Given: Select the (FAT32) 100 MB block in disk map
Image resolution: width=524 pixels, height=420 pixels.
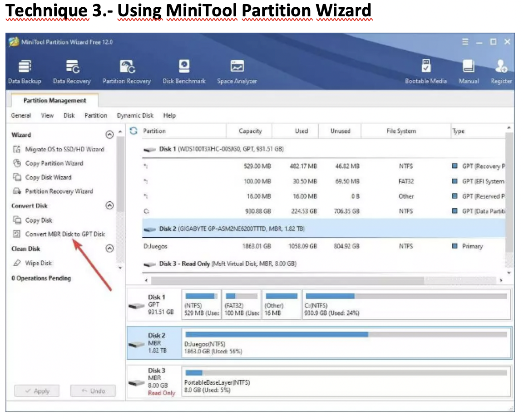Looking at the screenshot, I should (241, 304).
